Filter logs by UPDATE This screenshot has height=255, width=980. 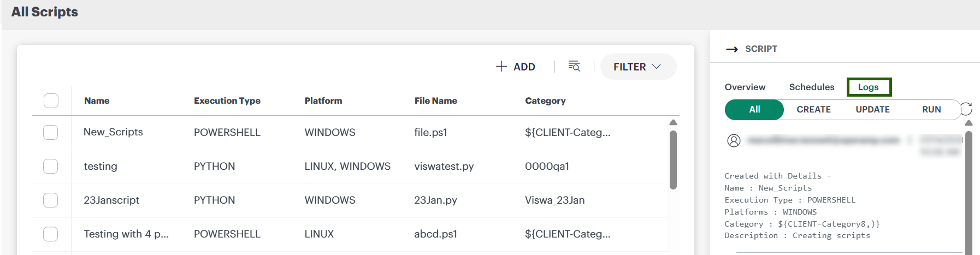coord(872,109)
